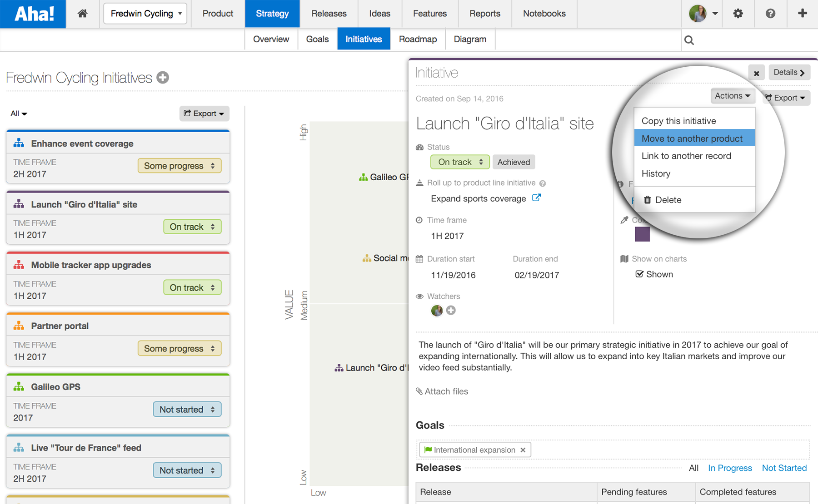Add a new initiative with plus icon
The width and height of the screenshot is (818, 504).
pyautogui.click(x=163, y=78)
